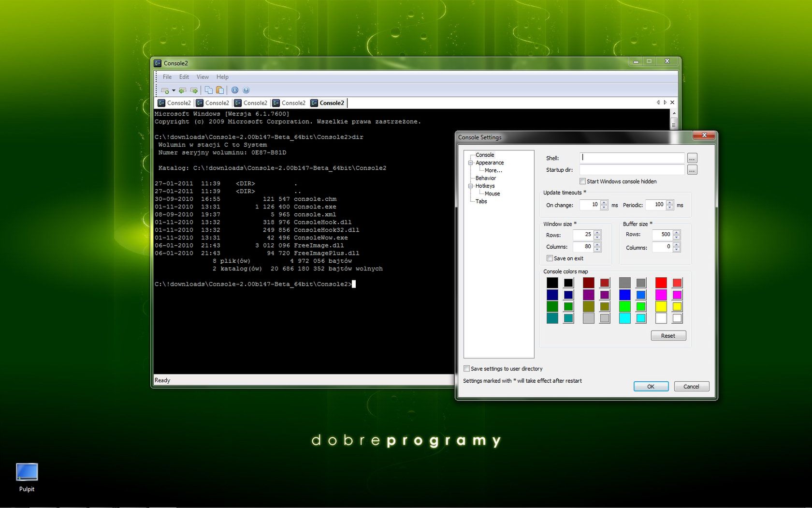Image resolution: width=812 pixels, height=508 pixels.
Task: Select Tabs in the settings tree
Action: pos(481,201)
